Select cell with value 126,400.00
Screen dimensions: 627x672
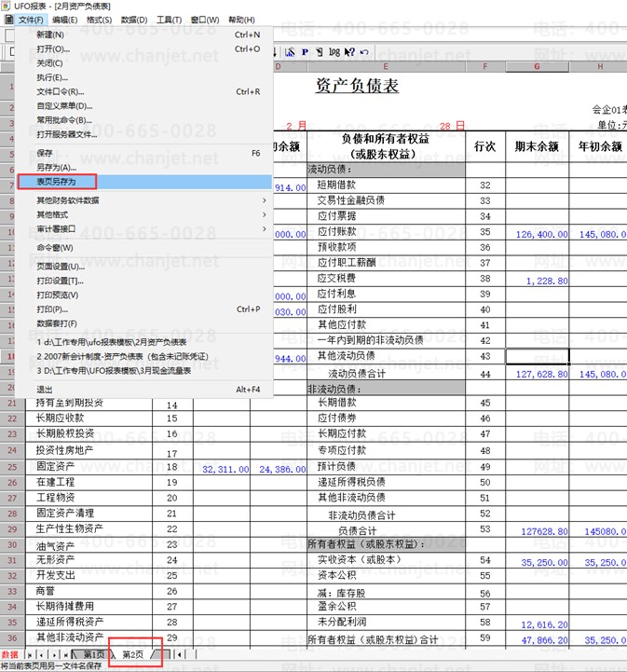point(538,234)
